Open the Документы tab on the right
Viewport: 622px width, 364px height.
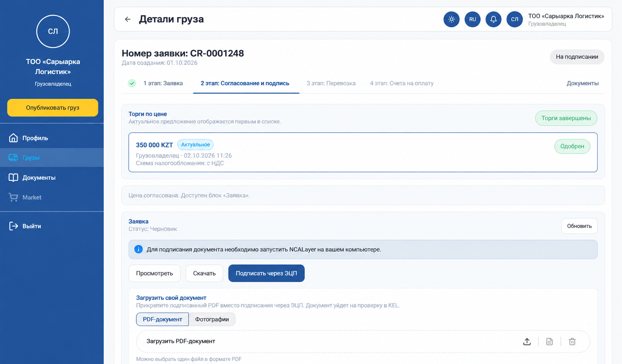click(x=583, y=83)
